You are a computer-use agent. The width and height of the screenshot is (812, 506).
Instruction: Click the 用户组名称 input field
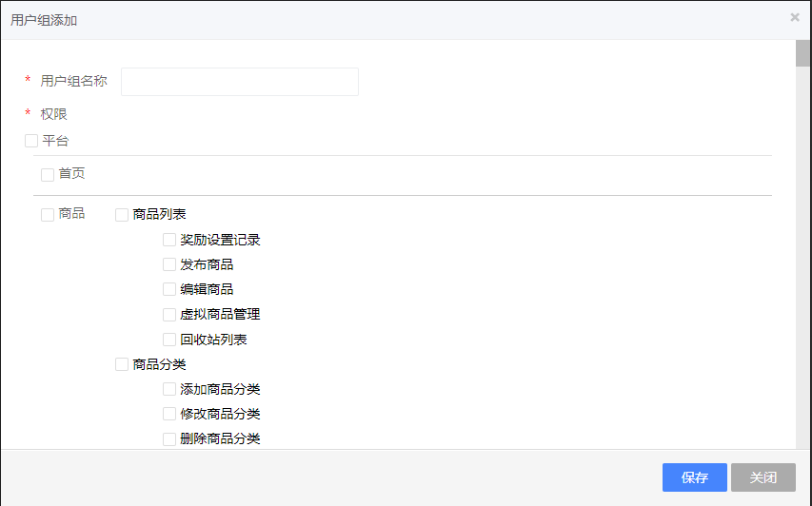point(240,82)
